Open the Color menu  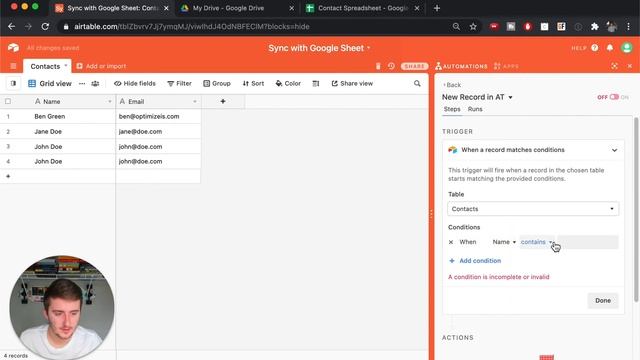pyautogui.click(x=288, y=83)
